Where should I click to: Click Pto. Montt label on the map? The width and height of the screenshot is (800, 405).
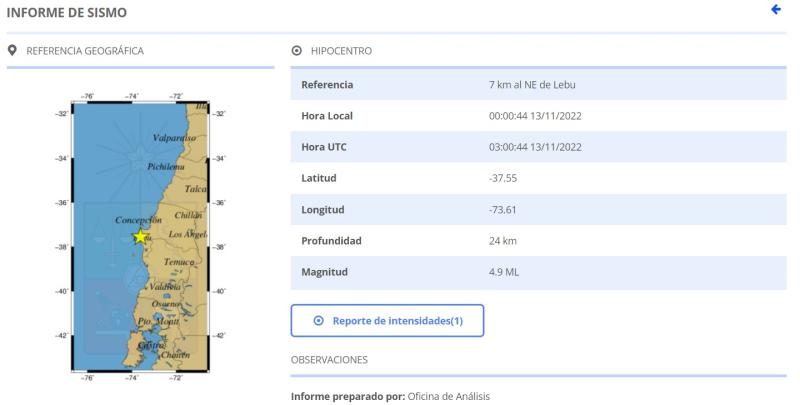[x=158, y=321]
